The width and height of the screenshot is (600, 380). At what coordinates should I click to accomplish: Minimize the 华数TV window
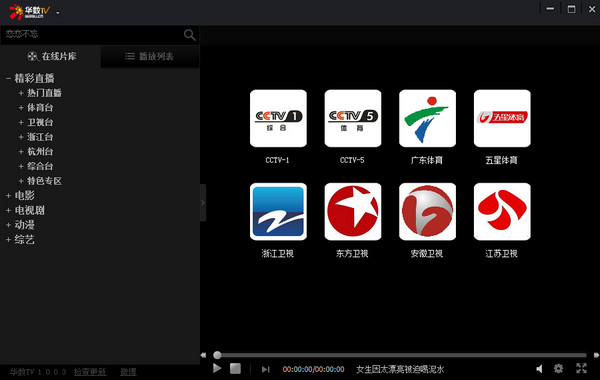[x=550, y=9]
